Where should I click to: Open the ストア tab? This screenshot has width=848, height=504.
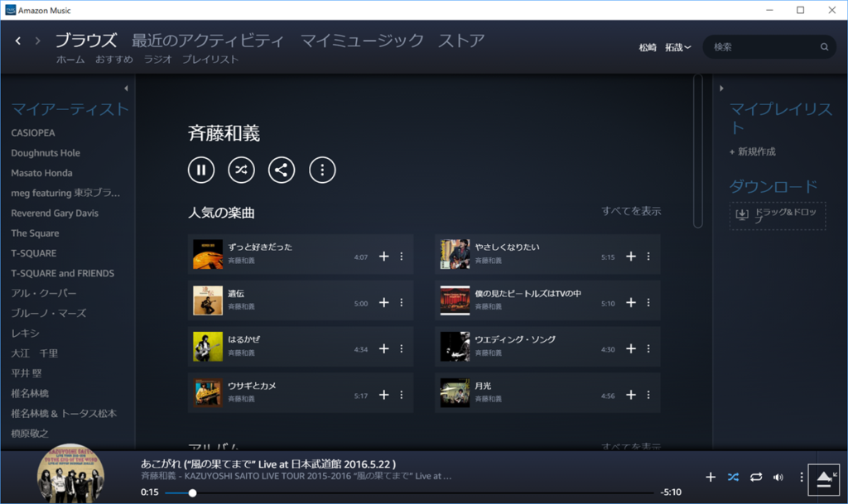coord(461,40)
